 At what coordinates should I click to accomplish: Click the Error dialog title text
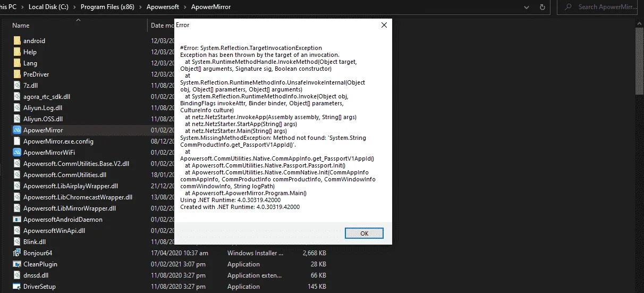[182, 25]
